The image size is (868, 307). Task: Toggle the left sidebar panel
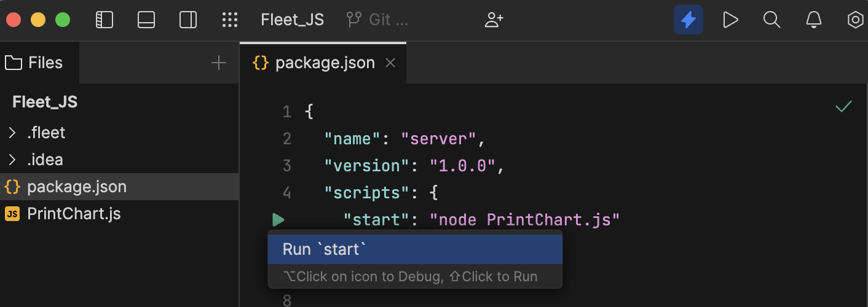click(x=105, y=20)
